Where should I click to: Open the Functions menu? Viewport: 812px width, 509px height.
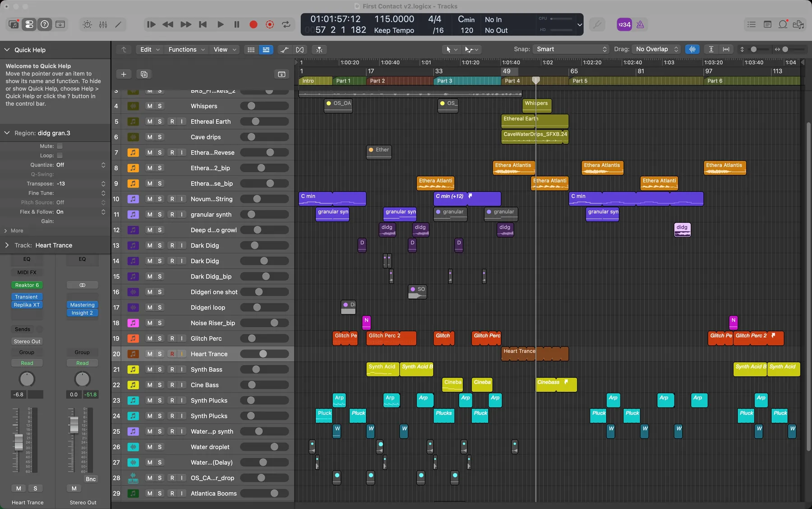pos(186,50)
